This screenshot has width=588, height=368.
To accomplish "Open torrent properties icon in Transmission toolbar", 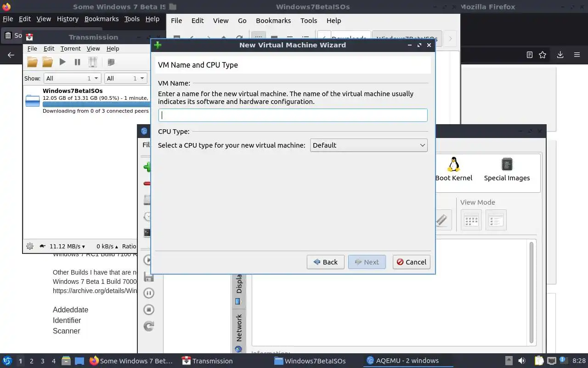I will [111, 62].
